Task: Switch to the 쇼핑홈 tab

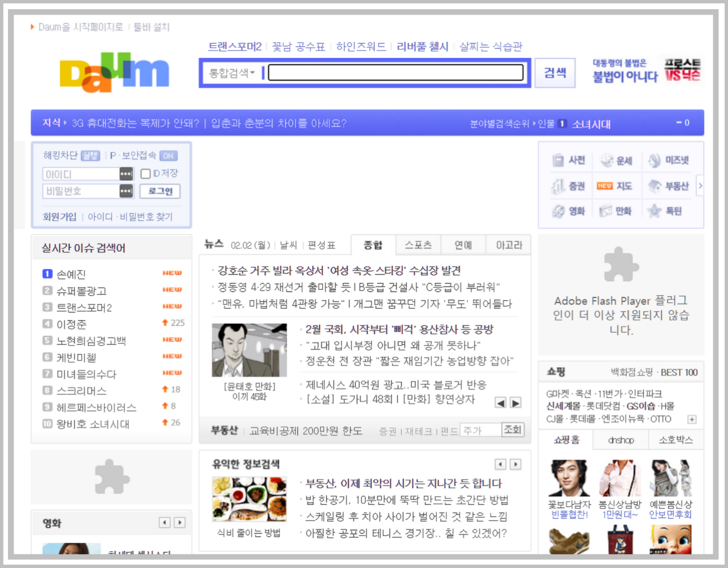Action: pyautogui.click(x=566, y=440)
